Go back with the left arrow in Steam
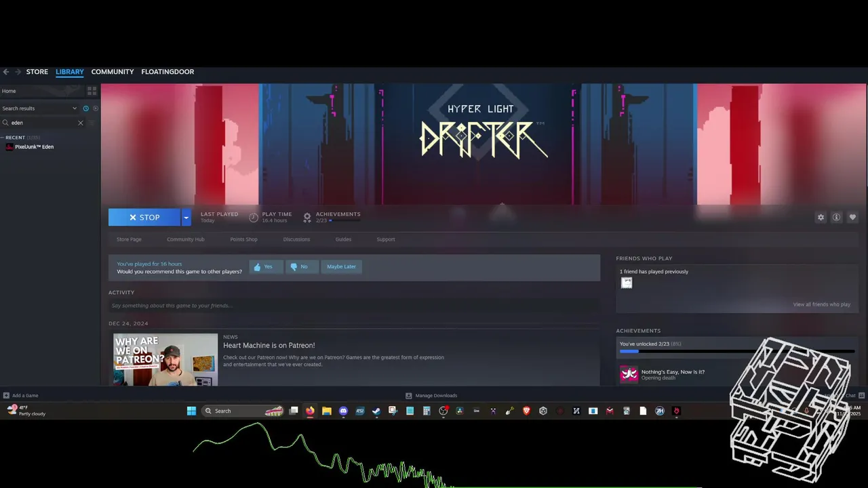The image size is (868, 488). [5, 72]
